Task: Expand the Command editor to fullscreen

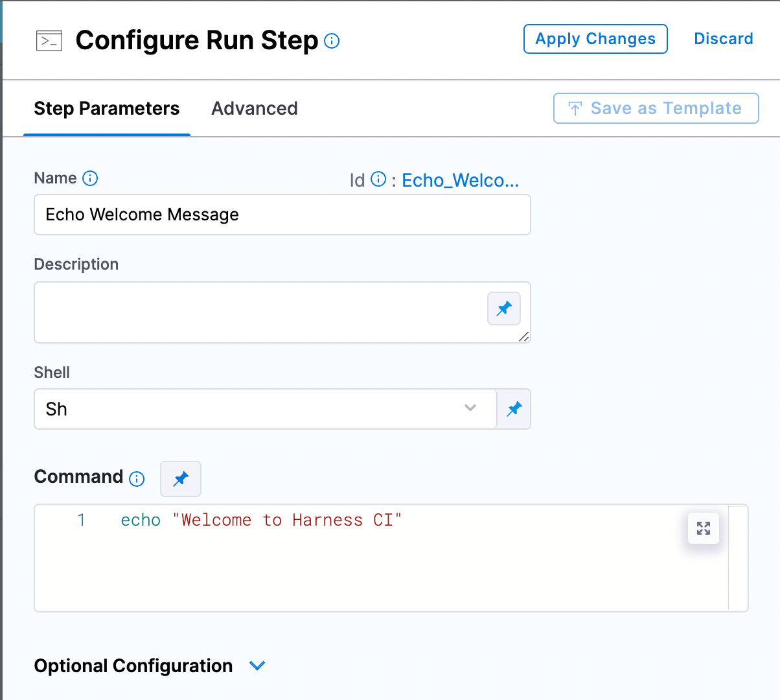Action: 703,528
